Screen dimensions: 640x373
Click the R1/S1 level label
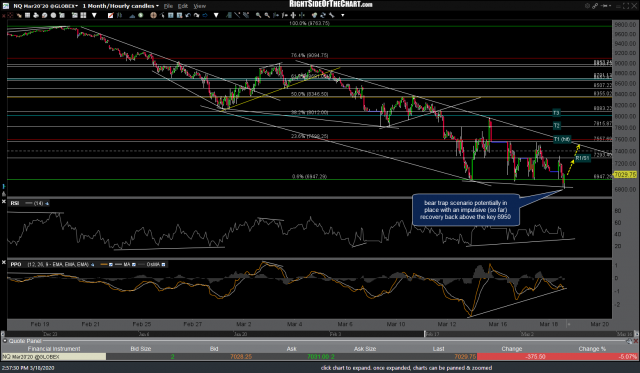pyautogui.click(x=582, y=158)
